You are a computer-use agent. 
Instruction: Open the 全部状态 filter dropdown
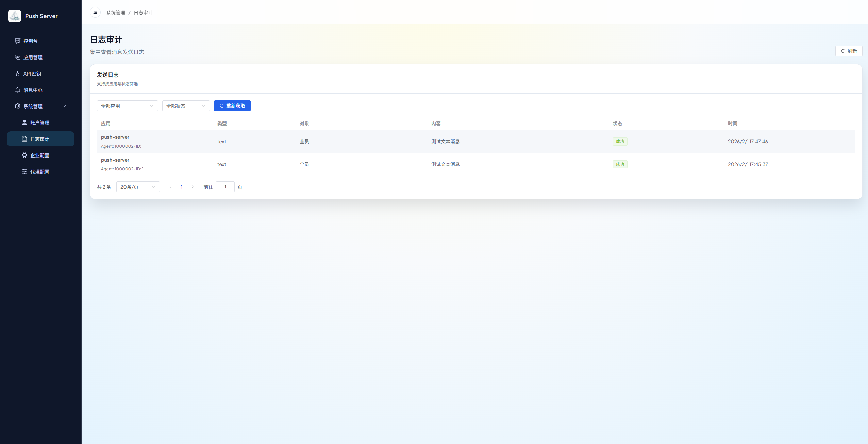(186, 106)
